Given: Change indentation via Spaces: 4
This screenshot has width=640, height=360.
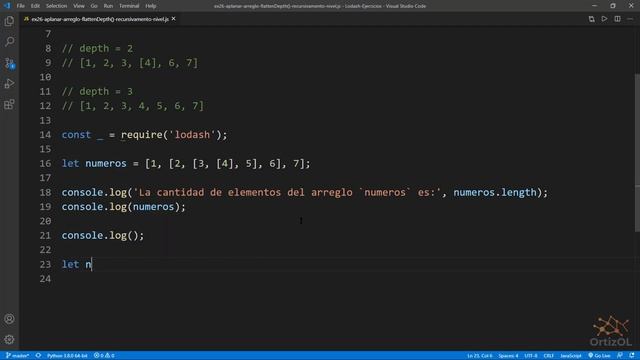Looking at the screenshot, I should [508, 356].
